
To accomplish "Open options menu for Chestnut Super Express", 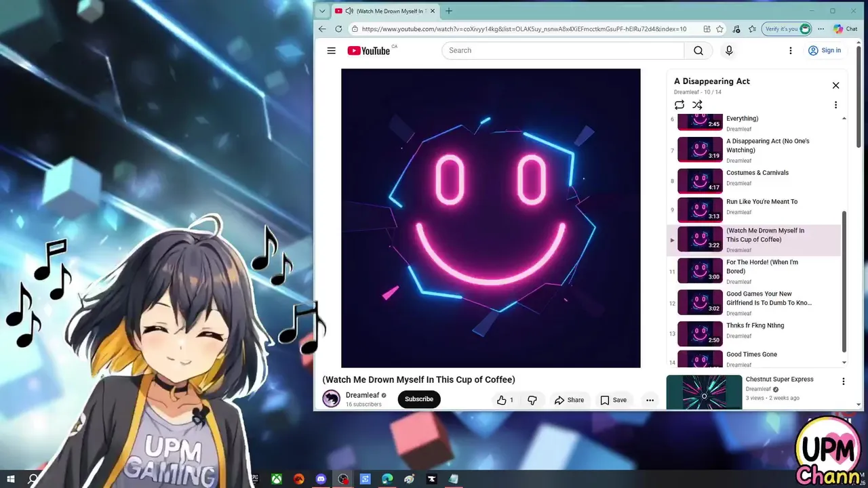I will (844, 382).
